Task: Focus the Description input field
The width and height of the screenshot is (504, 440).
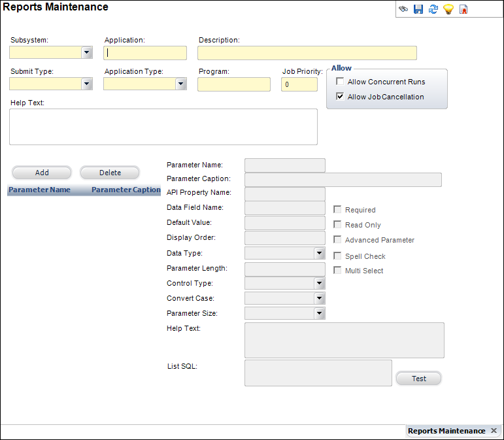Action: tap(307, 53)
